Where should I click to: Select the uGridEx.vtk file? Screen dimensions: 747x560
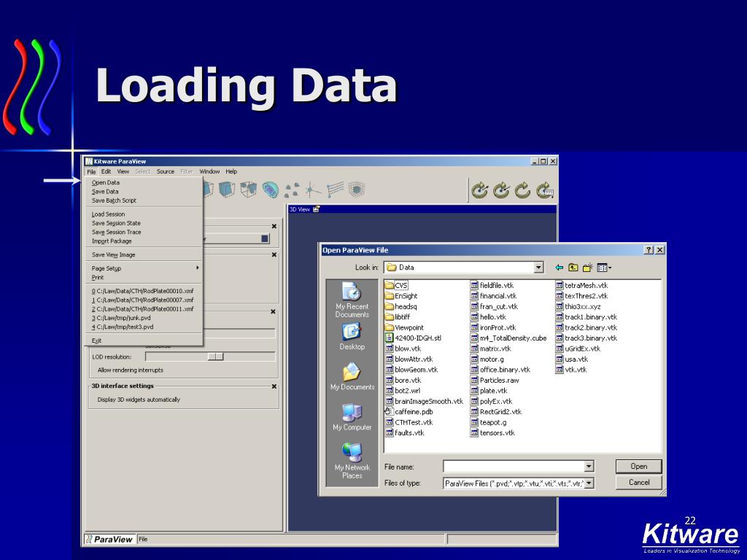click(x=578, y=349)
